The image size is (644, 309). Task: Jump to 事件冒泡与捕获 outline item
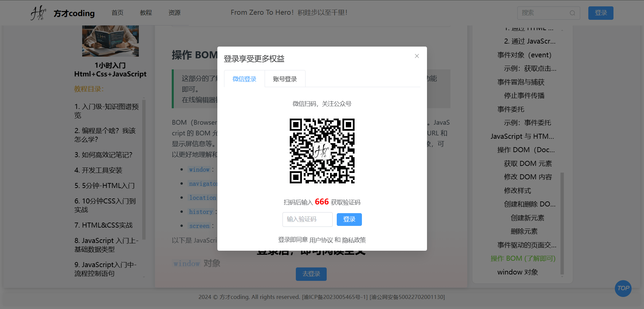(521, 82)
